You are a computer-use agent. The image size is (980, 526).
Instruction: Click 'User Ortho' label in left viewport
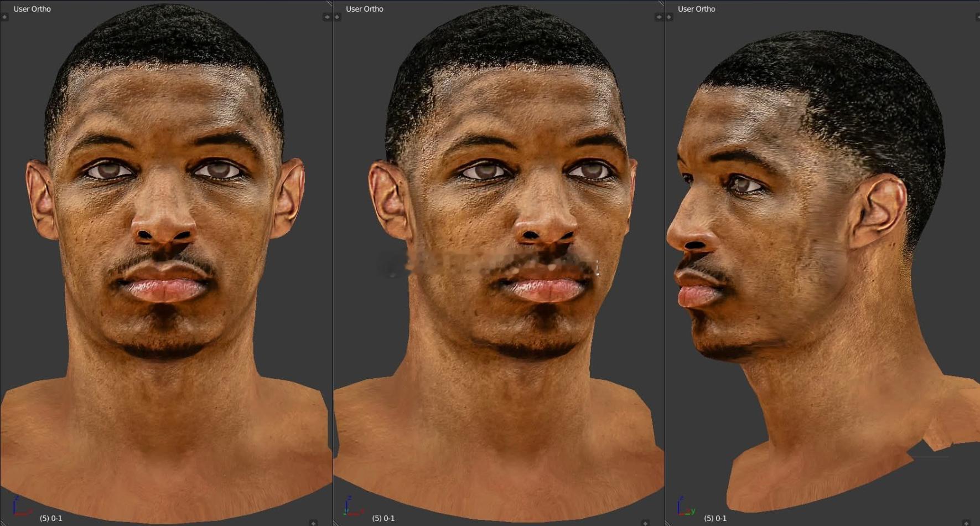[x=32, y=9]
